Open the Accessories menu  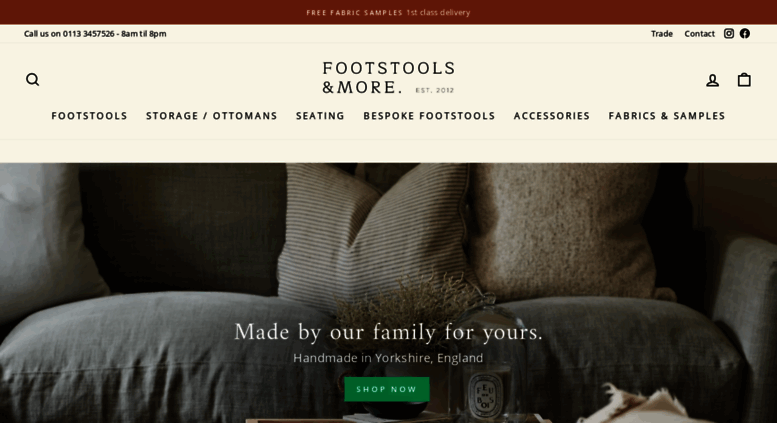pos(552,116)
